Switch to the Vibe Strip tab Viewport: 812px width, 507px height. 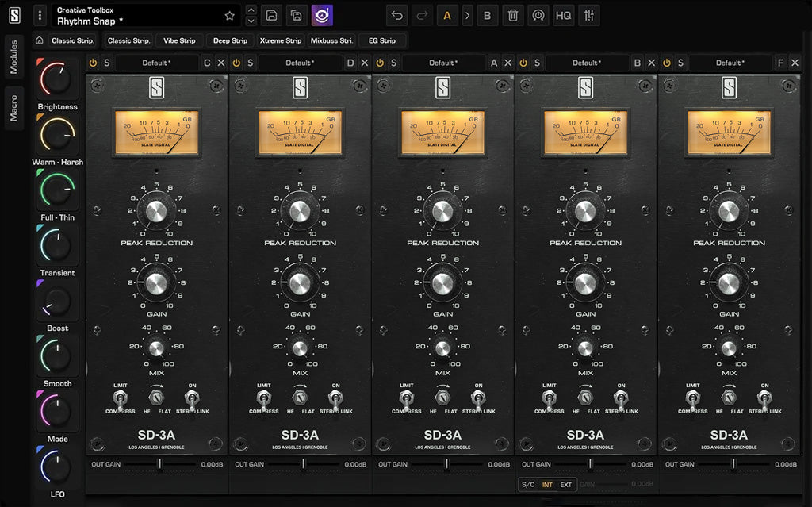pyautogui.click(x=179, y=40)
